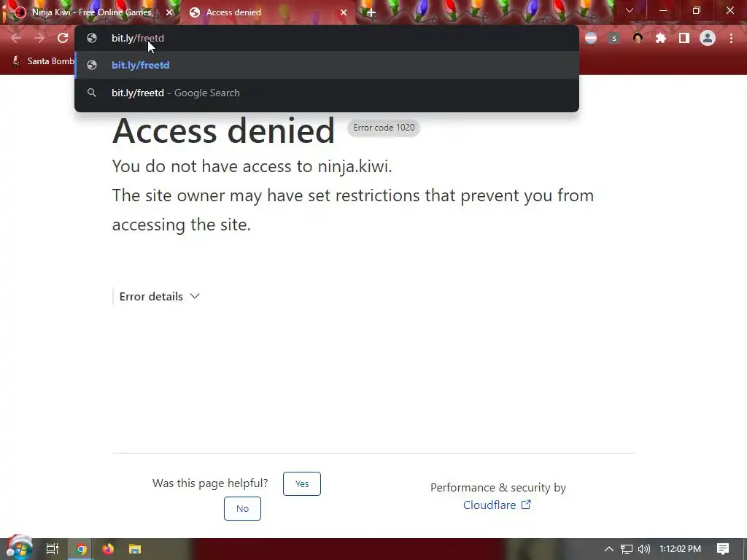This screenshot has width=747, height=560.
Task: Show hidden system tray icons
Action: pos(609,549)
